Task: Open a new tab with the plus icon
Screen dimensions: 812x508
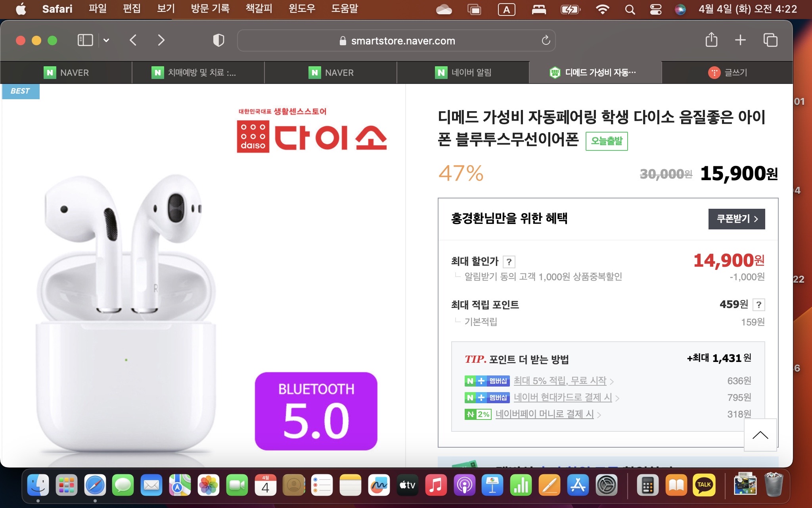Action: pos(740,40)
